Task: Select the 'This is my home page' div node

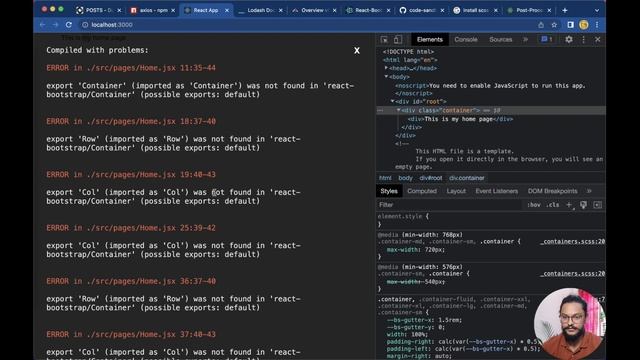Action: 460,119
